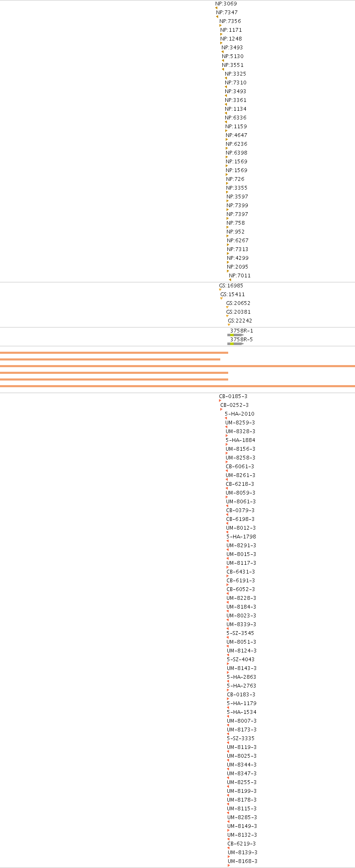Select the 5-SZ-3335 label
Screen dimensions: 355x868
pos(241,739)
